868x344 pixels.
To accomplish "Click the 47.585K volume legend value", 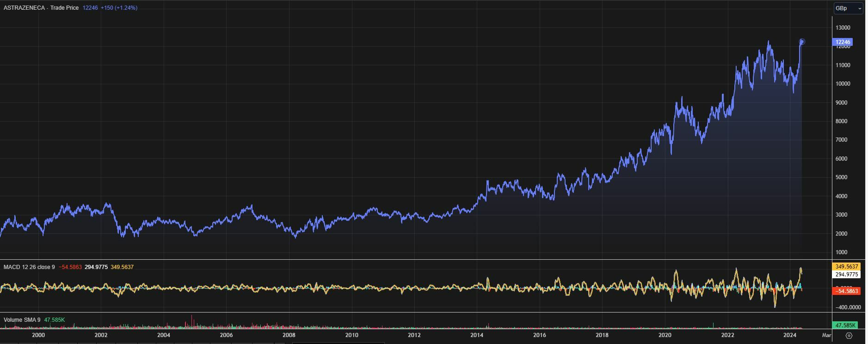I will click(55, 320).
